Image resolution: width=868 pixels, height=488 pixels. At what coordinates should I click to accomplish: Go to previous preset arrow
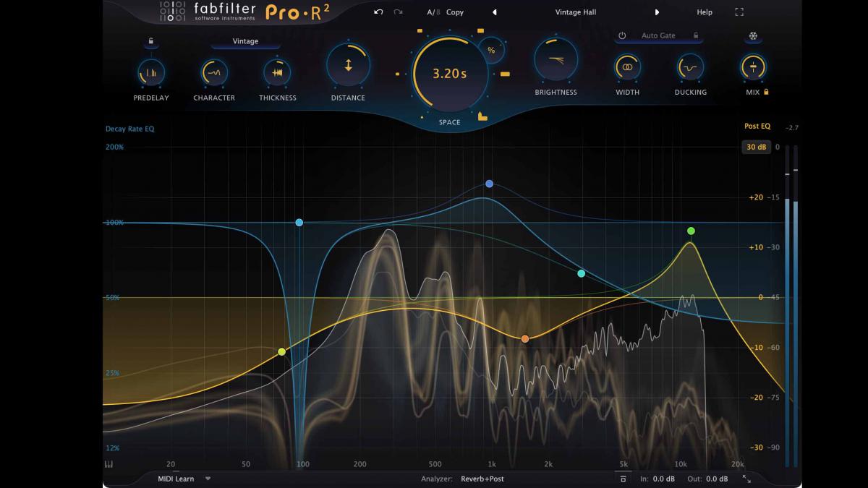point(495,12)
